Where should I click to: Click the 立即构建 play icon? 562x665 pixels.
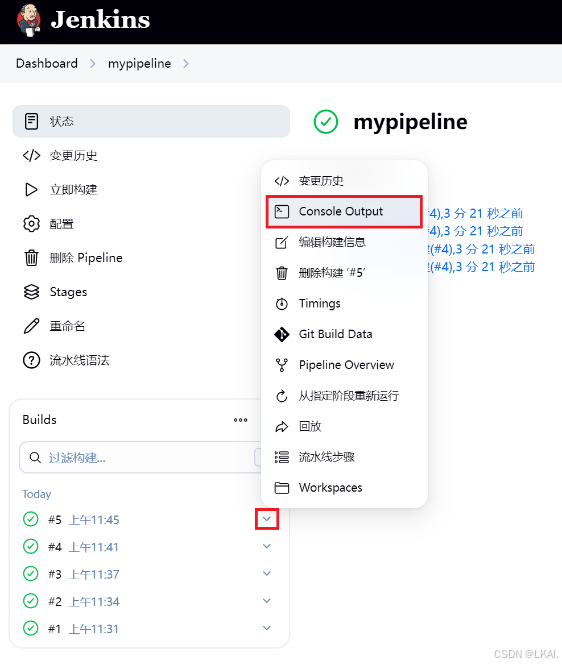pyautogui.click(x=31, y=190)
